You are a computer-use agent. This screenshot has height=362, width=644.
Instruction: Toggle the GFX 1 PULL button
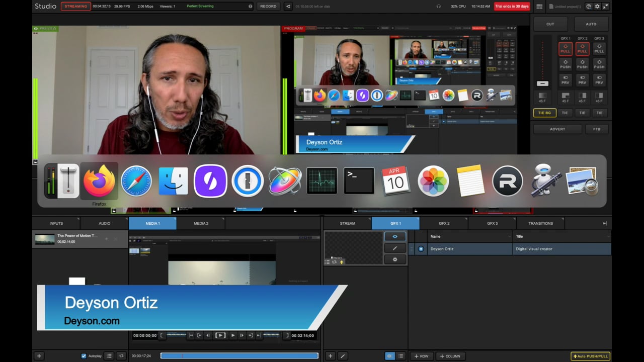pyautogui.click(x=566, y=49)
